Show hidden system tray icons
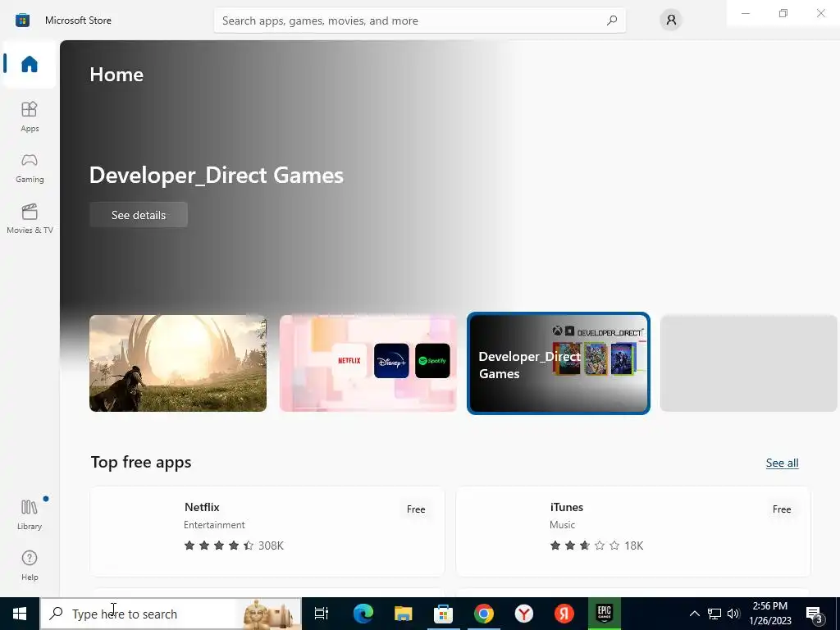 coord(694,614)
